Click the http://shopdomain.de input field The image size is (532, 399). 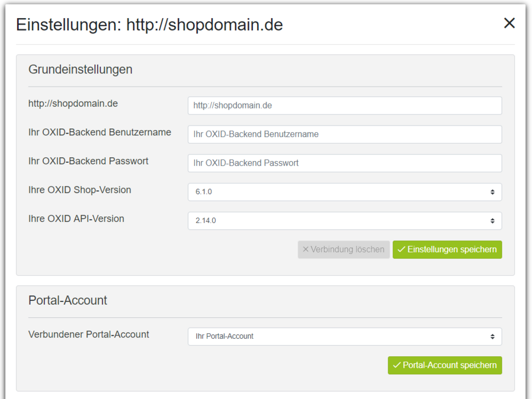[x=345, y=105]
